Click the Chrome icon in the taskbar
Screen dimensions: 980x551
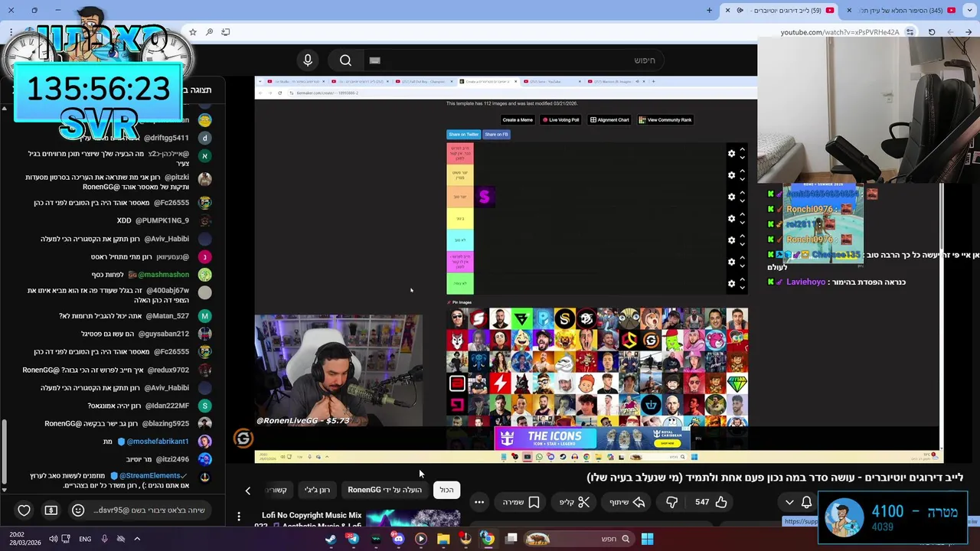coord(488,539)
